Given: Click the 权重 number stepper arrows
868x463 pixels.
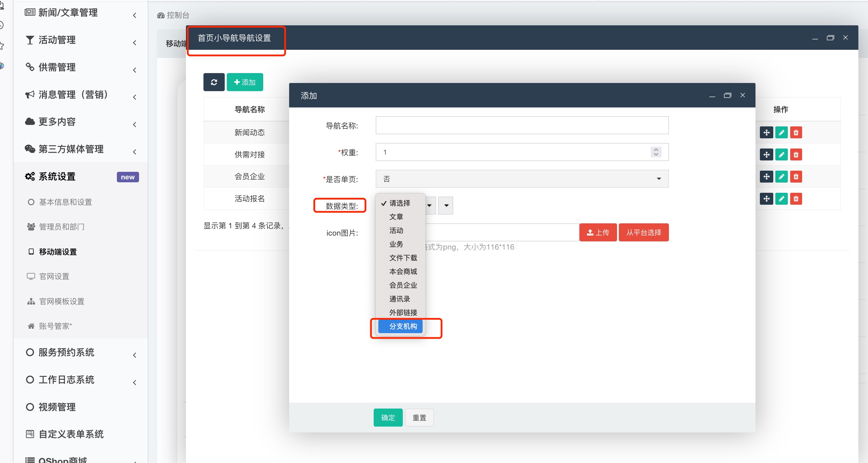Looking at the screenshot, I should [x=656, y=152].
